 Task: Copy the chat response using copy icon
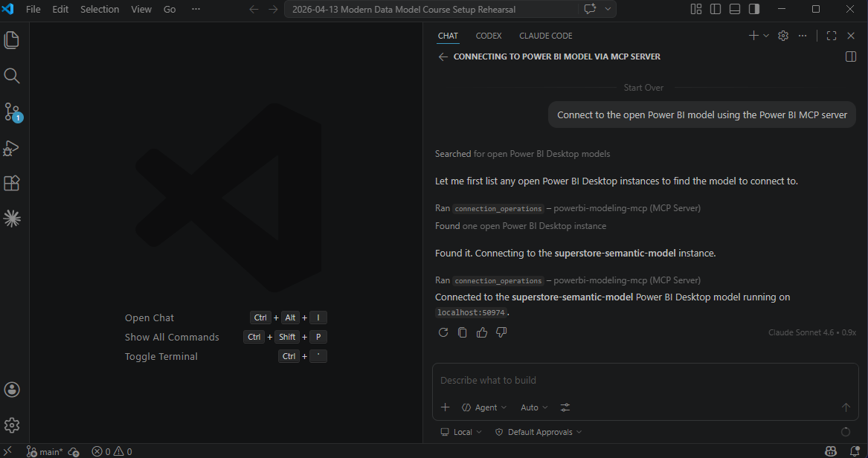tap(463, 332)
